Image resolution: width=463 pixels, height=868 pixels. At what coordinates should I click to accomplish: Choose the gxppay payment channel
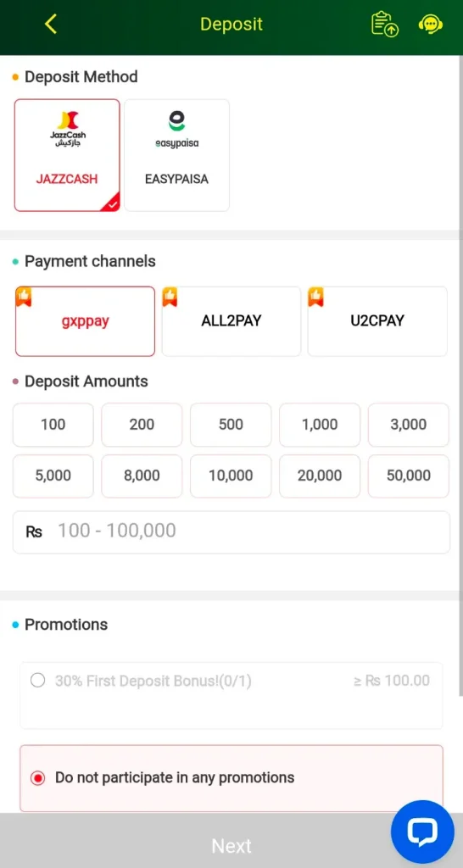86,321
